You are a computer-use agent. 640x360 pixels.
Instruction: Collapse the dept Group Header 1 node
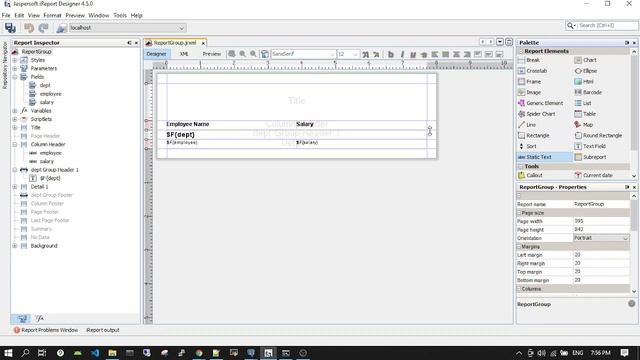pyautogui.click(x=15, y=170)
